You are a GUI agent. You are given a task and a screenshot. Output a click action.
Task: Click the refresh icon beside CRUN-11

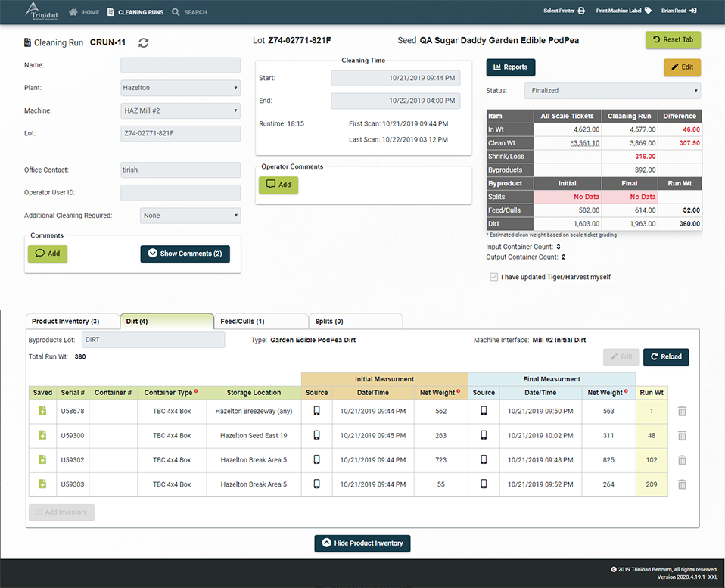(x=144, y=43)
